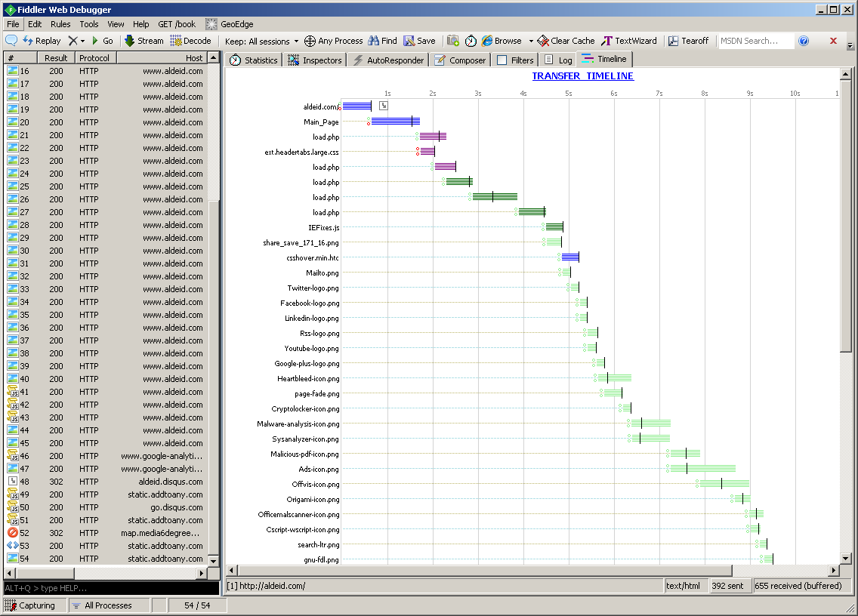Click the Tearoff button

[688, 41]
